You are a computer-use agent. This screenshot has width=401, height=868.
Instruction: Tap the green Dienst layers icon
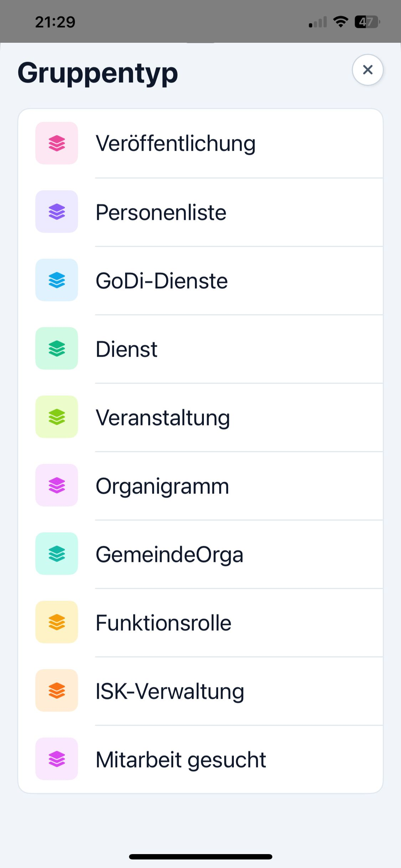(57, 348)
